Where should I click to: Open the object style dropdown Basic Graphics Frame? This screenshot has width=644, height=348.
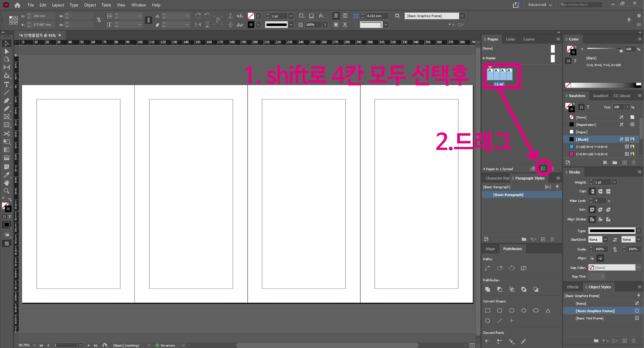[x=462, y=16]
